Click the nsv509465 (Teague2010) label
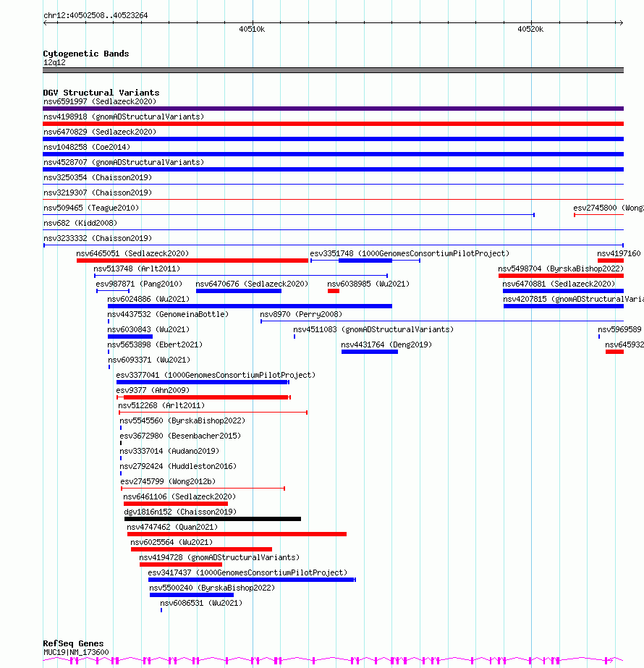 pos(91,208)
